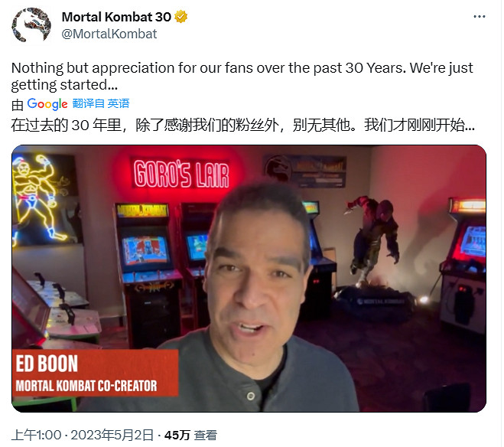504x447 pixels.
Task: Click the 查看 views label
Action: (x=206, y=435)
